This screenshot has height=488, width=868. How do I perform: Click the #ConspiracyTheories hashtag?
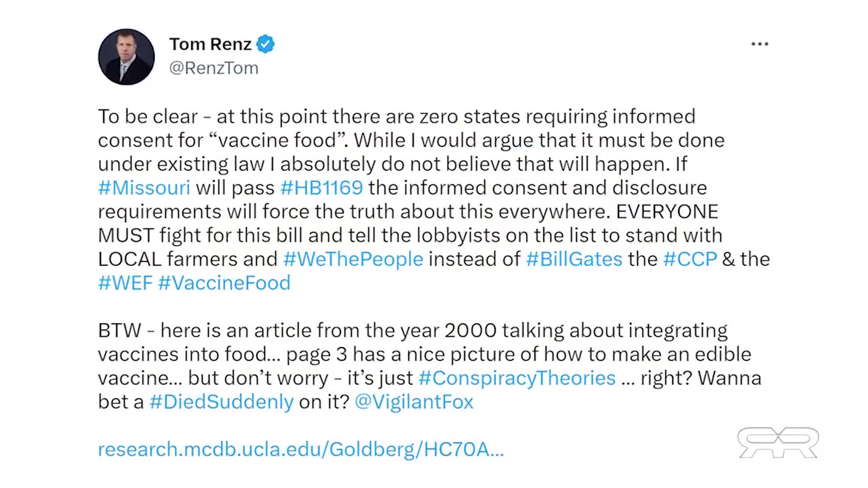(517, 378)
